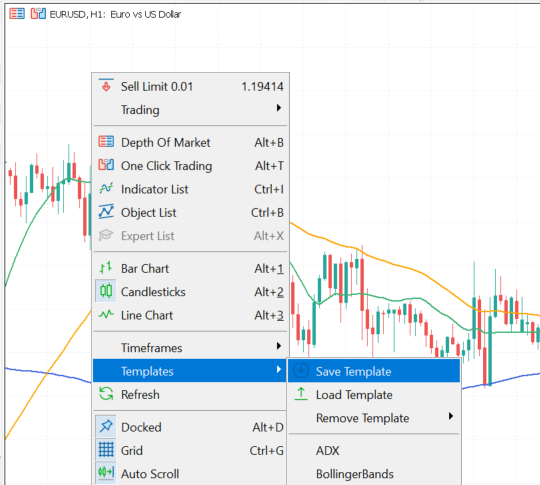Click the Load Template upload icon
The image size is (540, 485).
(301, 394)
